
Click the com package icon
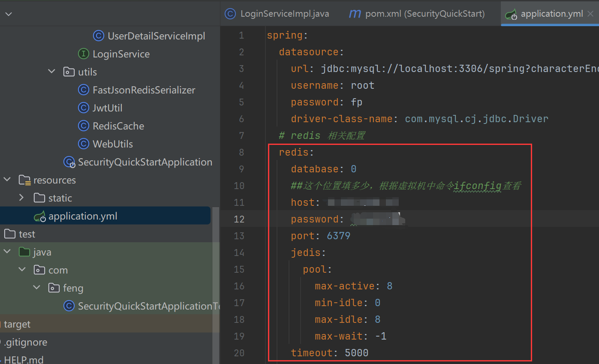(39, 270)
